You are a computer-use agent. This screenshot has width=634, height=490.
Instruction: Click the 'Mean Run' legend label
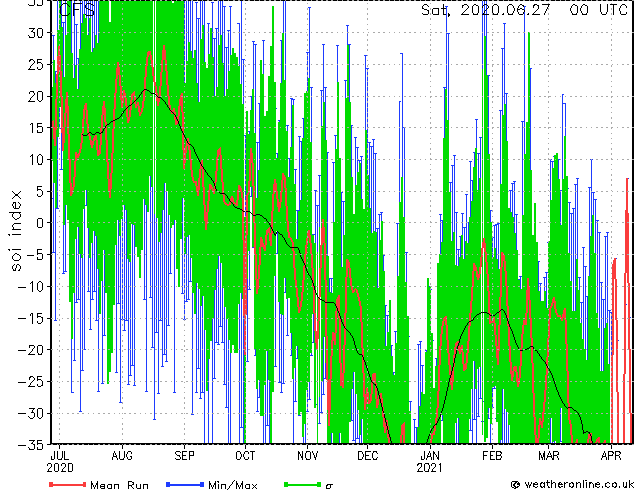click(119, 485)
